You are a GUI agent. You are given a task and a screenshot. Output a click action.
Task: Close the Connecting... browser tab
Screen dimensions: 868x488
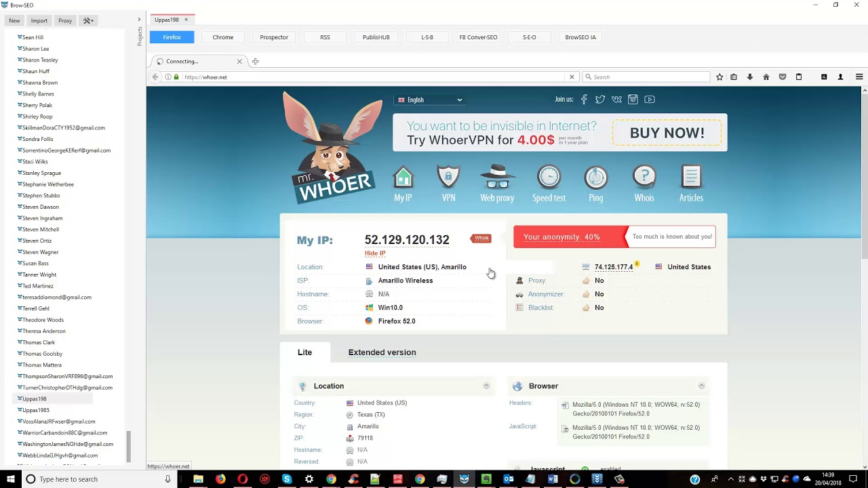[x=239, y=62]
